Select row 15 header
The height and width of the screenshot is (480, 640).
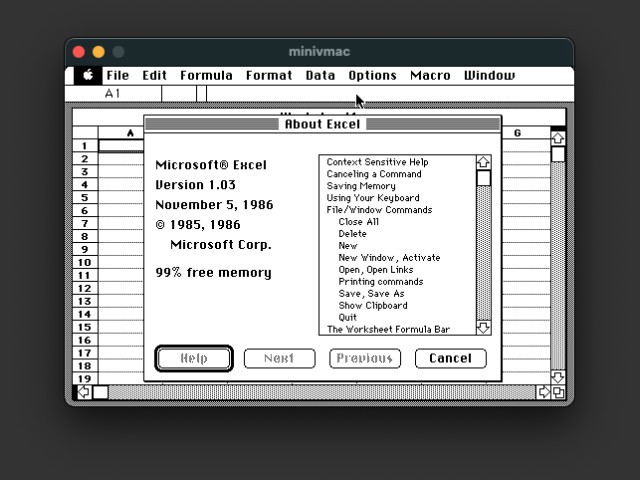(x=85, y=327)
